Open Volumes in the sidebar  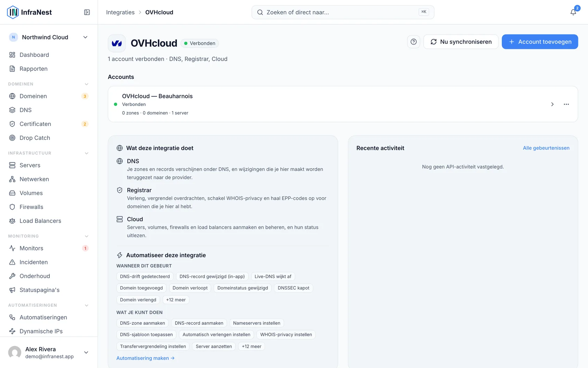tap(49, 193)
